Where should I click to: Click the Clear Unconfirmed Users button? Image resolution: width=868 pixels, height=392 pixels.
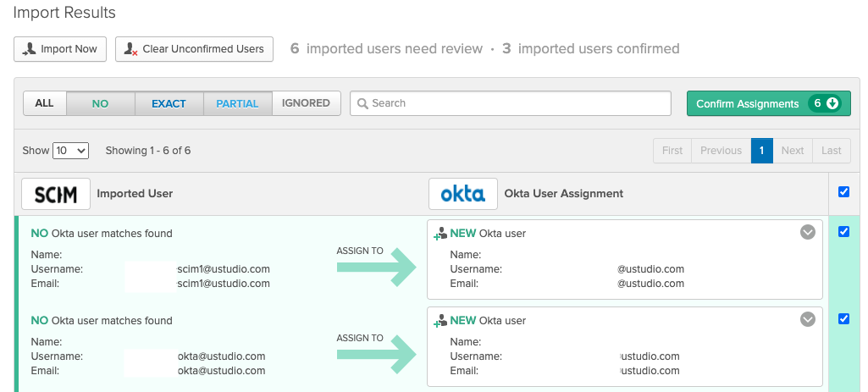(x=194, y=49)
